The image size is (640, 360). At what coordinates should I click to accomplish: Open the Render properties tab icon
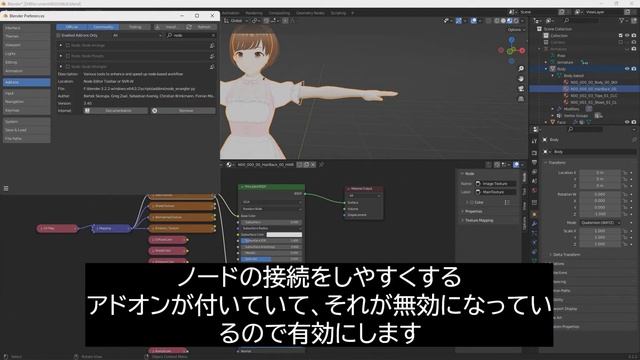[534, 153]
